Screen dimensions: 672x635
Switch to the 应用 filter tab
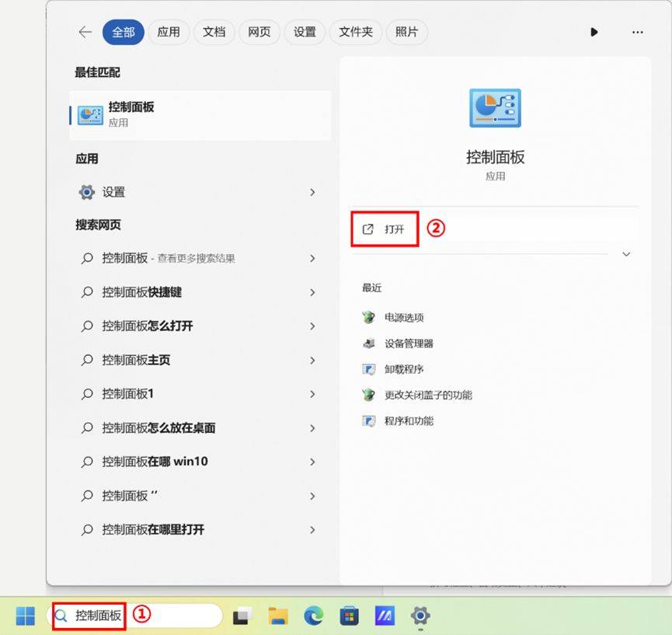point(169,32)
